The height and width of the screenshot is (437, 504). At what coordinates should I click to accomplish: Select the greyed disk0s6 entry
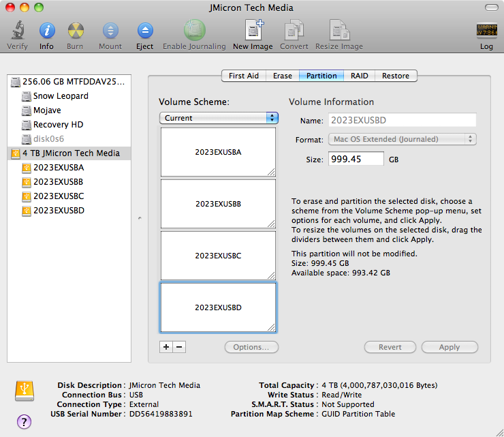(69, 138)
